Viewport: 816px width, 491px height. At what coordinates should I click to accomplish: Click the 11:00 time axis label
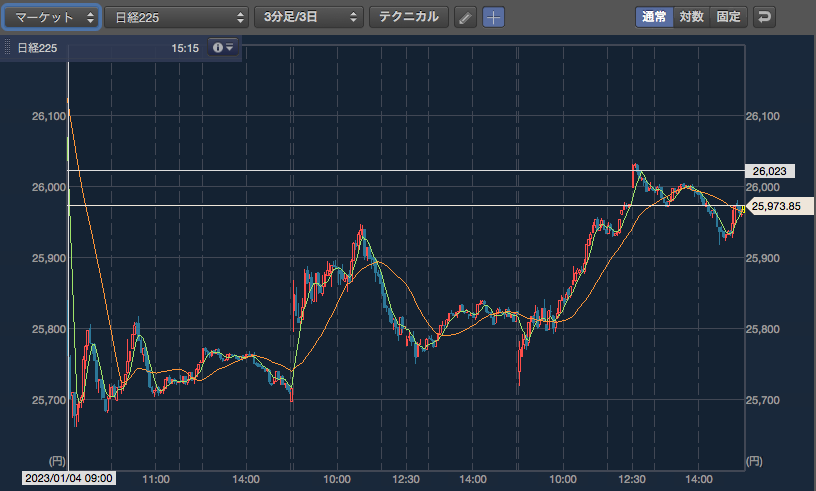pyautogui.click(x=156, y=479)
